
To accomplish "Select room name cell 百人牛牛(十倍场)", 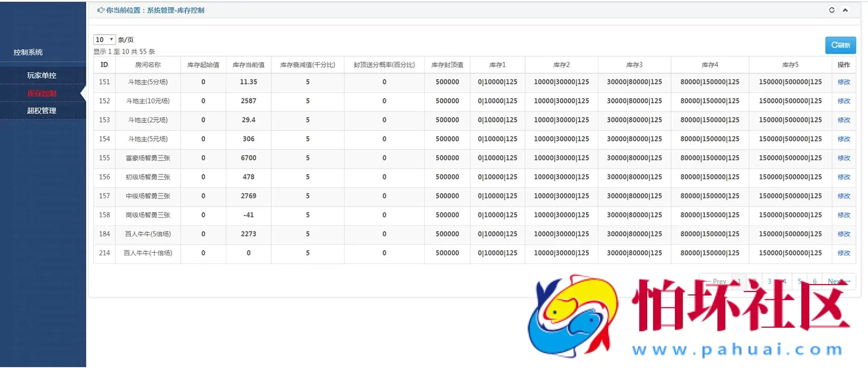I will (148, 253).
